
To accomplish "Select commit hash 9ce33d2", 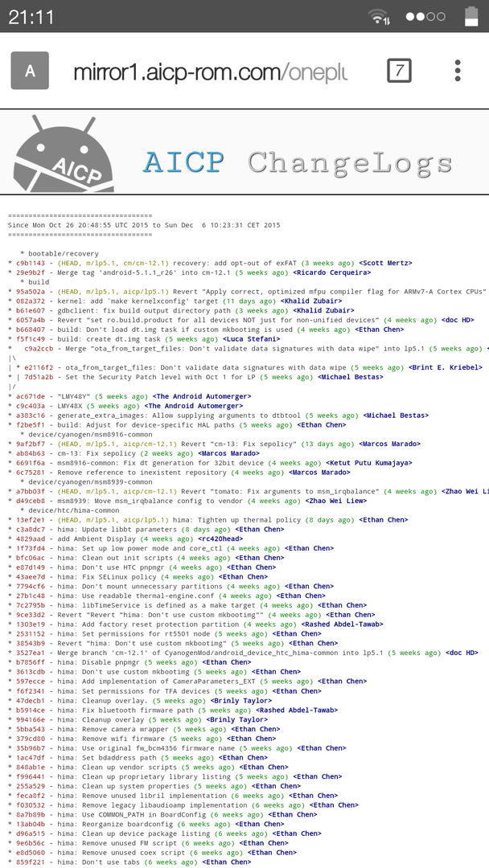I will coord(31,615).
